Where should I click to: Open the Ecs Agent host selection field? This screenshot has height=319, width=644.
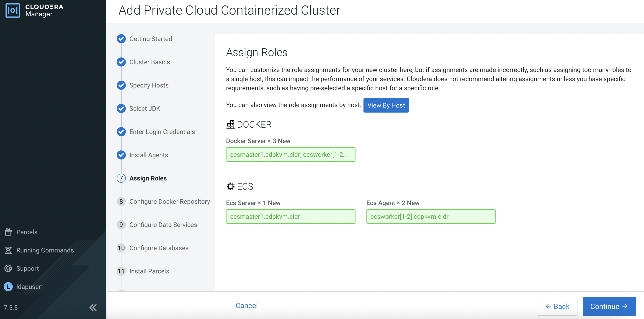point(431,216)
